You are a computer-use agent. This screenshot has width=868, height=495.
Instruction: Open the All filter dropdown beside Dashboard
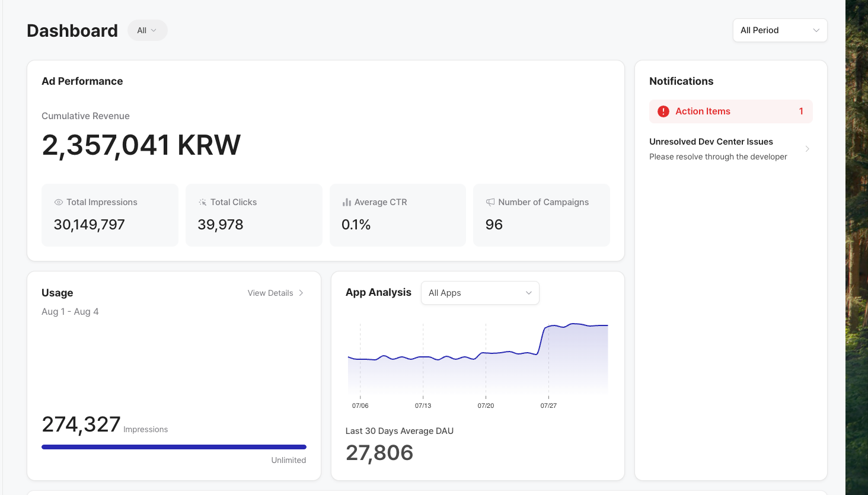(x=147, y=30)
